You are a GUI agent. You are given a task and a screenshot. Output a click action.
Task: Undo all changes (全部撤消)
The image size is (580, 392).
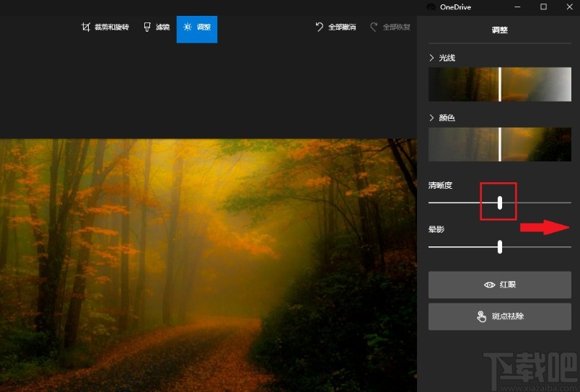click(335, 27)
